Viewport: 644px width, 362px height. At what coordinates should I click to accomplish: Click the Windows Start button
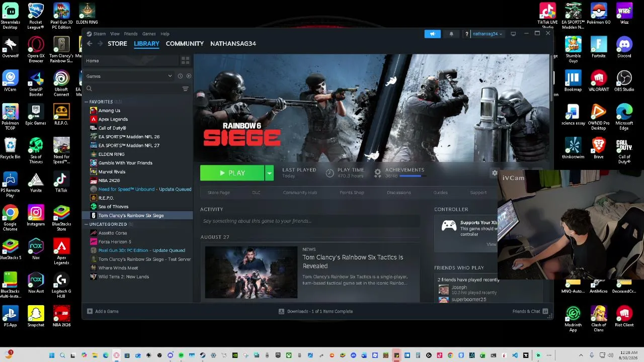(51, 355)
